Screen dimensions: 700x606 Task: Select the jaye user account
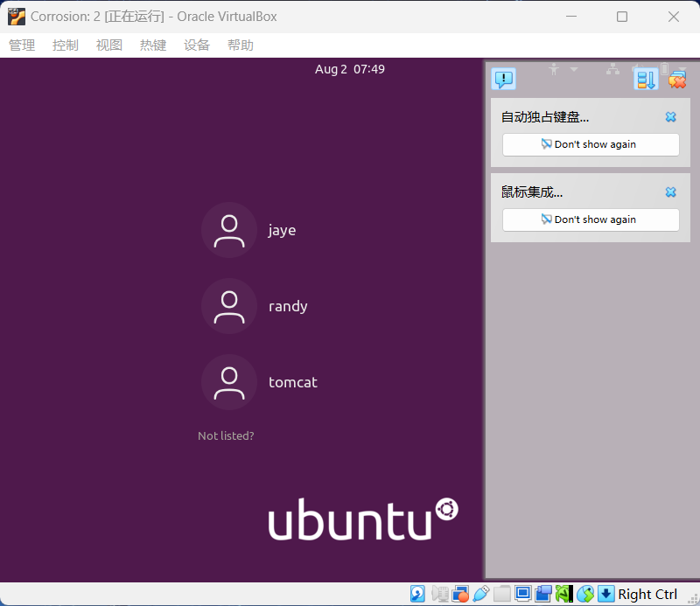pos(248,230)
